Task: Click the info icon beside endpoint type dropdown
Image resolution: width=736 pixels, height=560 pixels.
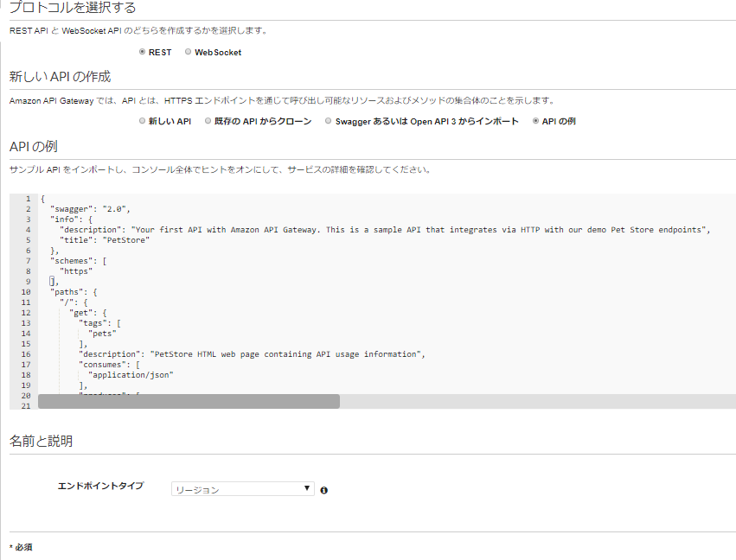Action: click(x=323, y=490)
